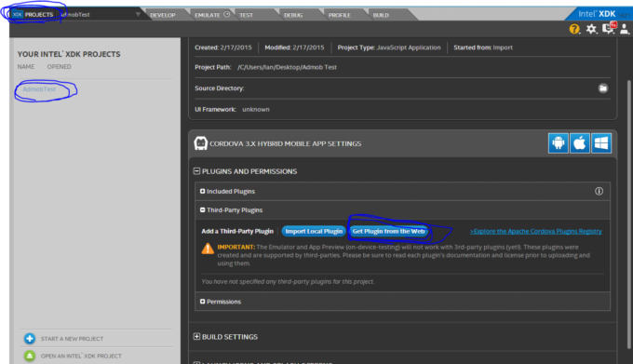The width and height of the screenshot is (633, 364).
Task: Click the Created 2/17/2015 date text
Action: pos(223,47)
